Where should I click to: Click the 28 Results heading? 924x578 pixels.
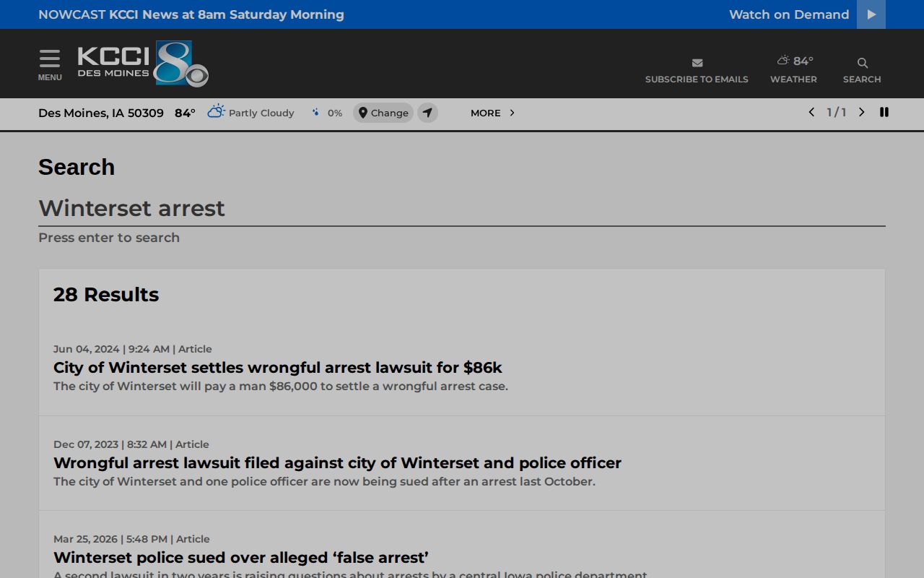click(106, 294)
